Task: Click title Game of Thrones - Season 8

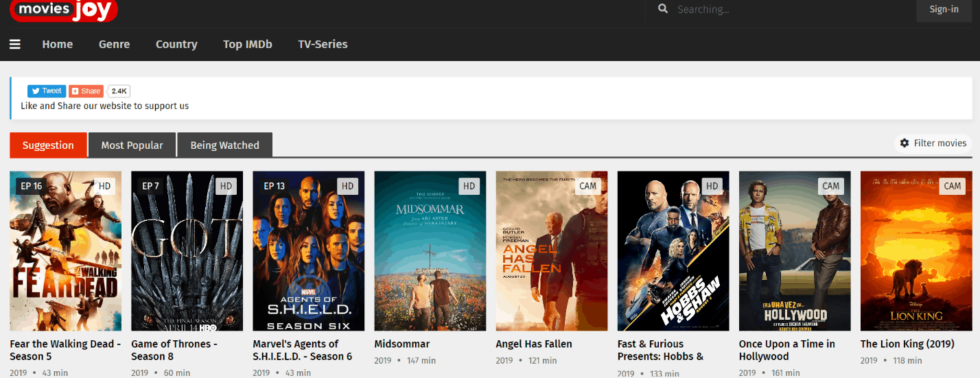Action: point(174,350)
